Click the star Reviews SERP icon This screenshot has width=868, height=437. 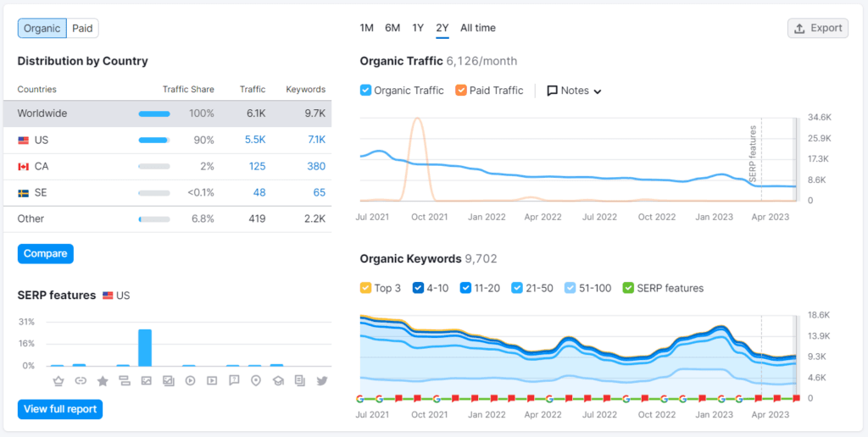(x=103, y=380)
